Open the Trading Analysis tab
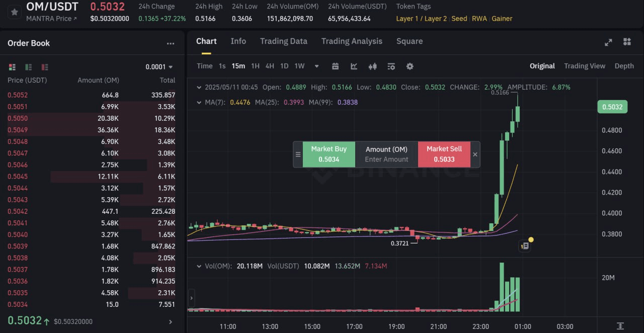This screenshot has height=333, width=644. point(352,41)
